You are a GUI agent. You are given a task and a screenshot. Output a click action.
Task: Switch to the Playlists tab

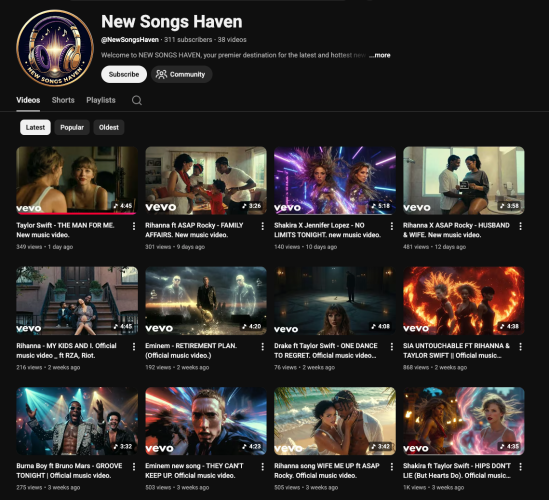[101, 100]
